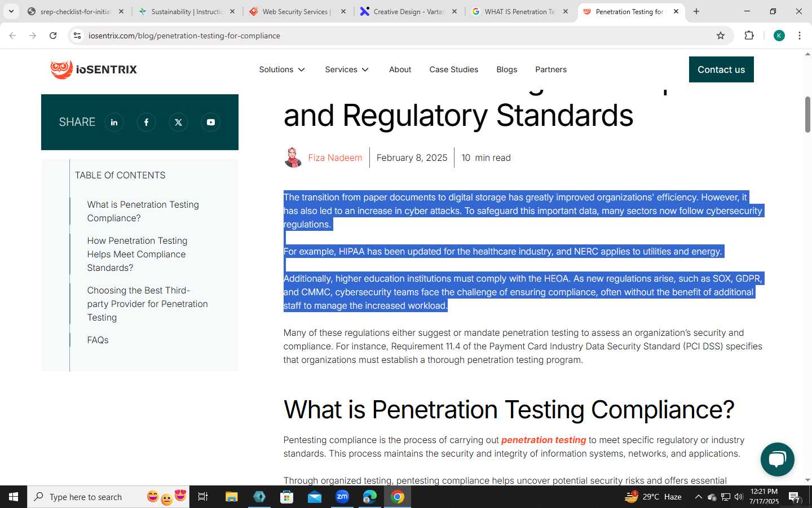Jump to What is Penetration Testing Compliance?
812x508 pixels.
click(x=143, y=211)
